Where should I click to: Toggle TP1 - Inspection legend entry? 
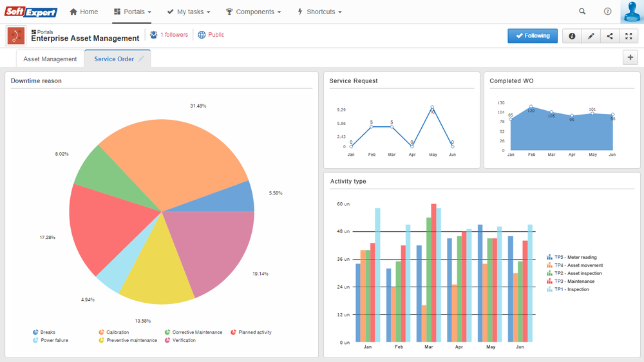[x=567, y=289]
